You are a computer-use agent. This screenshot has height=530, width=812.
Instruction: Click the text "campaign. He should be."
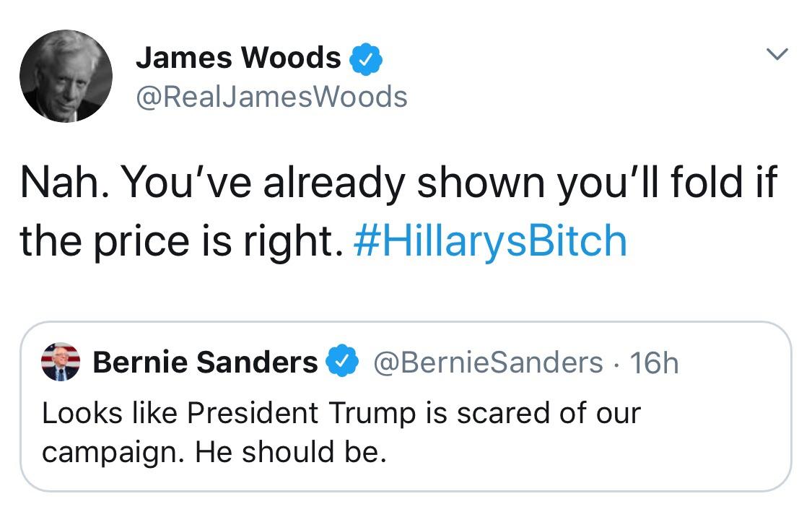pyautogui.click(x=214, y=453)
